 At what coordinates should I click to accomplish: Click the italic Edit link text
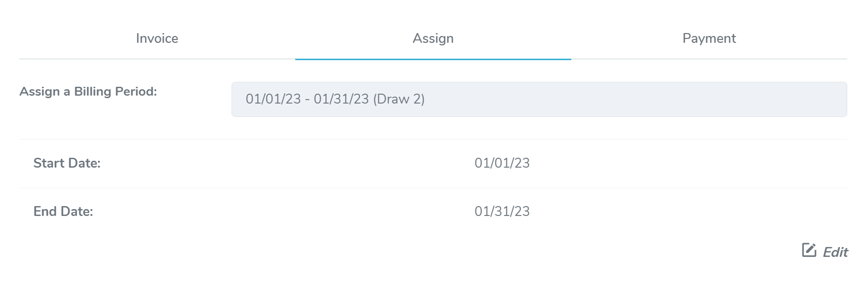(835, 252)
